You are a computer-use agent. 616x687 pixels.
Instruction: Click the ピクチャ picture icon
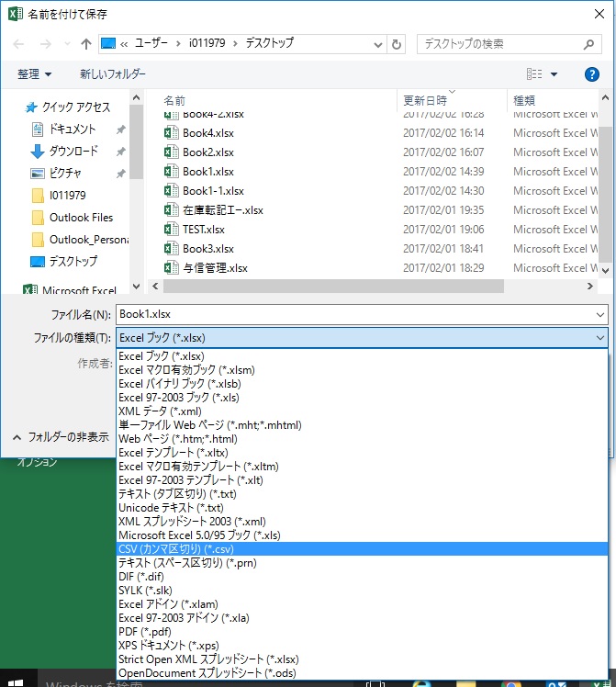click(x=38, y=174)
